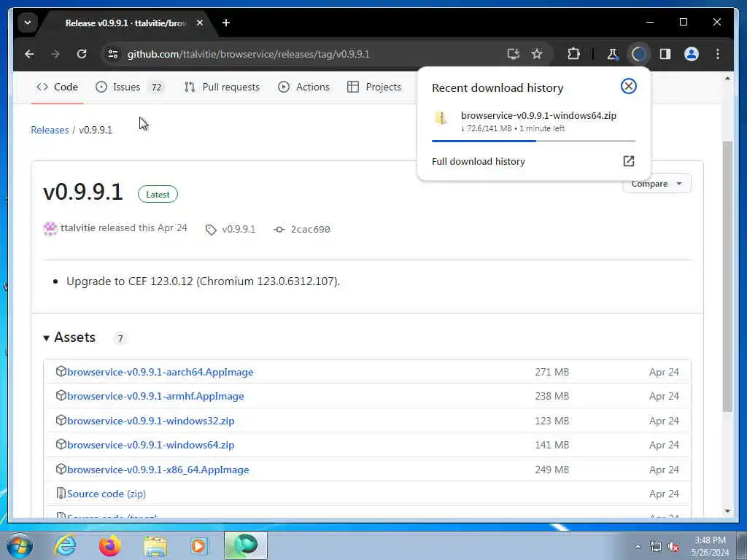The height and width of the screenshot is (560, 747).
Task: Bookmark this page with the star icon
Action: (537, 54)
